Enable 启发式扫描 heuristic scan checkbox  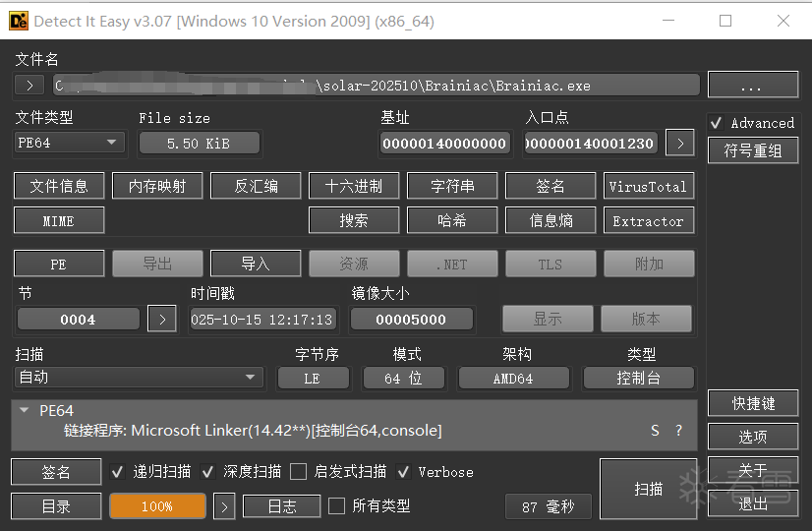(x=298, y=472)
